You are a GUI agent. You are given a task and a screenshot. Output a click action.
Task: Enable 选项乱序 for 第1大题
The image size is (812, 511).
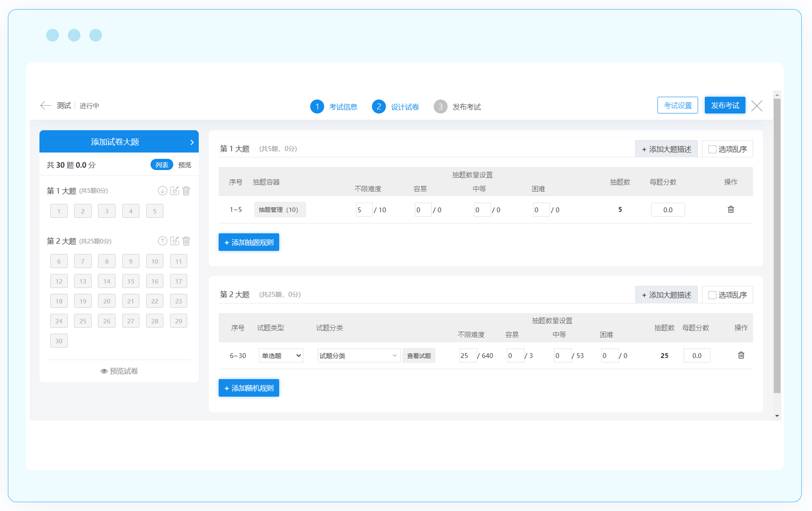[x=712, y=149]
